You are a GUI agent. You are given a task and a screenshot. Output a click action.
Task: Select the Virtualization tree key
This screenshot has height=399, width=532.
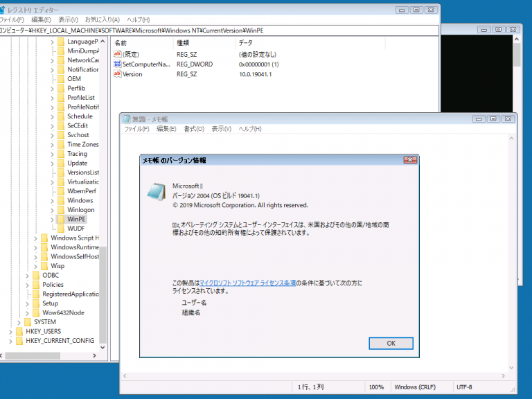click(x=83, y=181)
